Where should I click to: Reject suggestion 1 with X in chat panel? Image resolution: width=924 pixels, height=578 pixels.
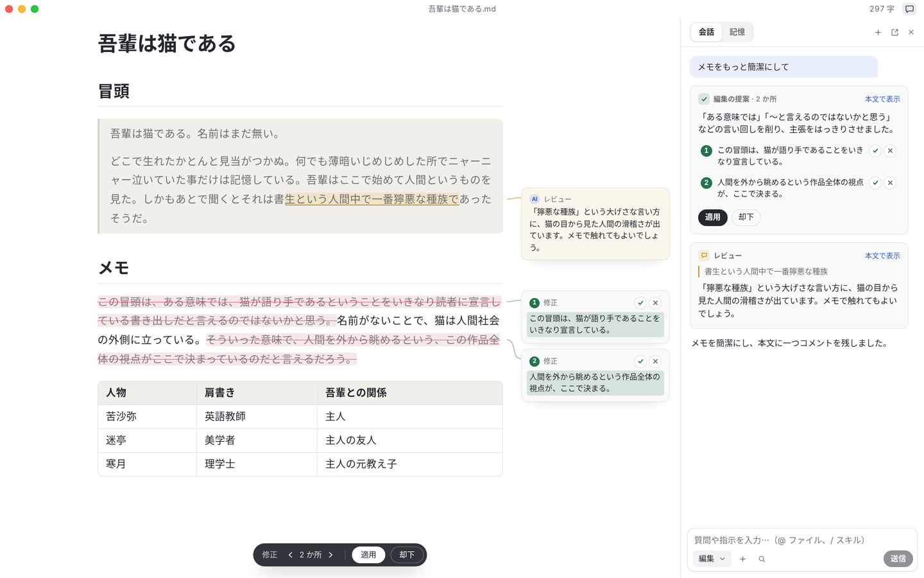tap(890, 151)
